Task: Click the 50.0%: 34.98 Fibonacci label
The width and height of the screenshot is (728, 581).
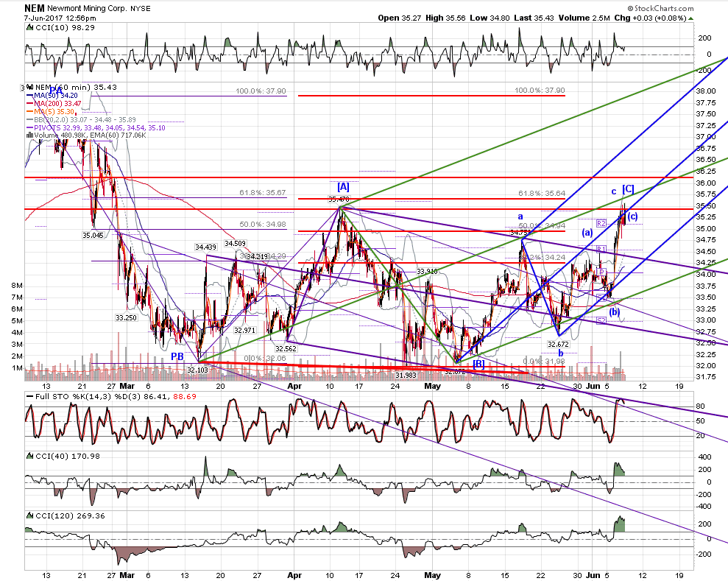Action: tap(263, 225)
